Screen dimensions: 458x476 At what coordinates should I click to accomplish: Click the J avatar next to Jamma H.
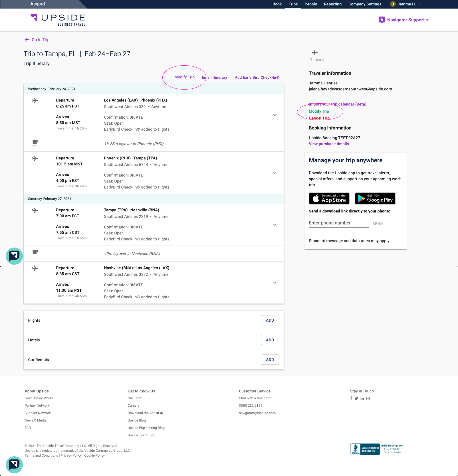(393, 4)
